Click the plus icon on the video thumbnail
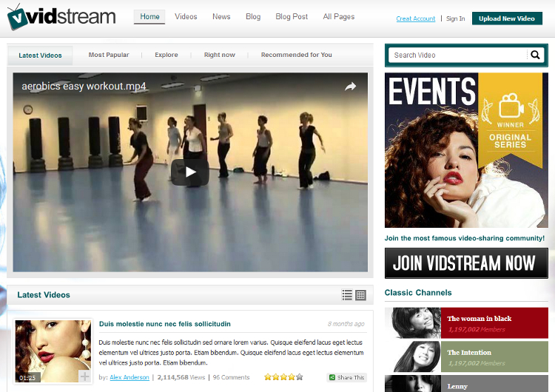555x392 pixels. click(x=84, y=376)
